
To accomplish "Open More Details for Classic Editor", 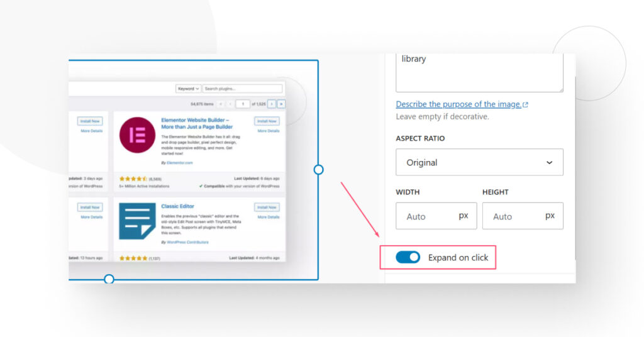I will pos(268,217).
